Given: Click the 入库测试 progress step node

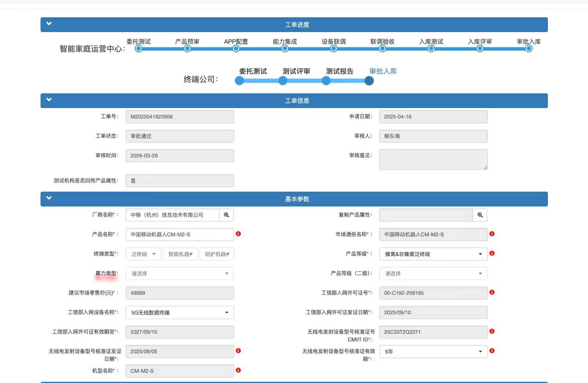Looking at the screenshot, I should point(431,48).
